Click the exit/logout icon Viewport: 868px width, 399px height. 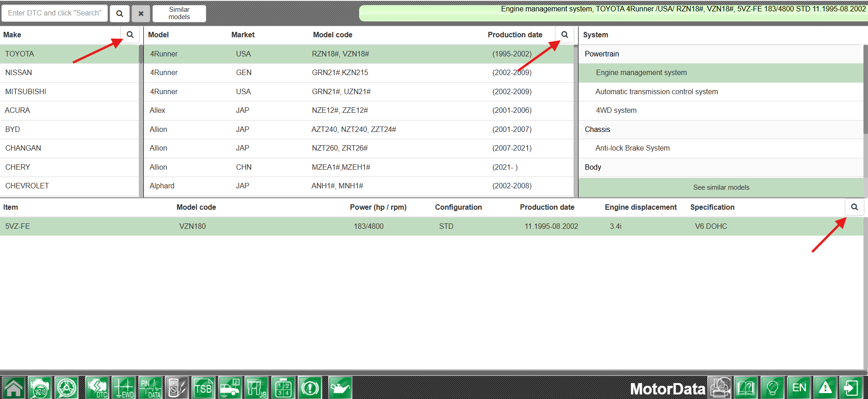[x=851, y=388]
